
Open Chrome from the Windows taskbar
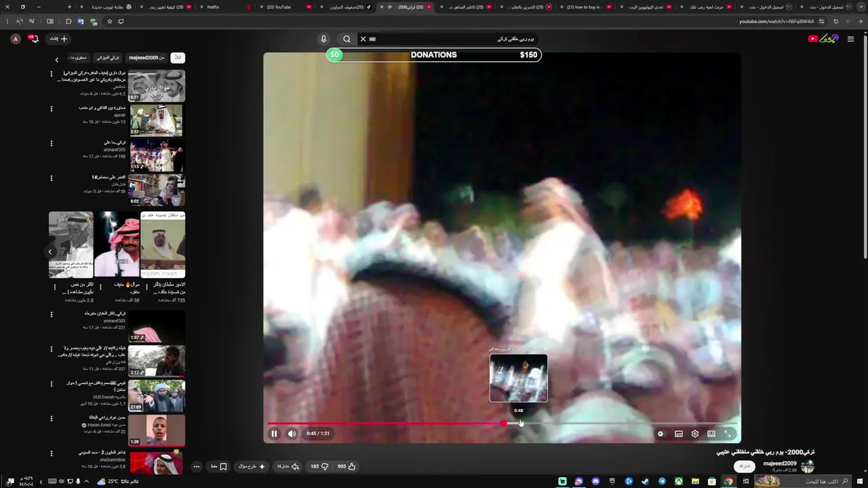(x=728, y=481)
